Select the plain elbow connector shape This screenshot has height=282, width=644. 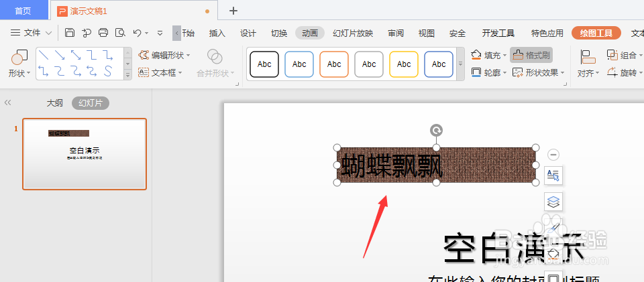[92, 55]
